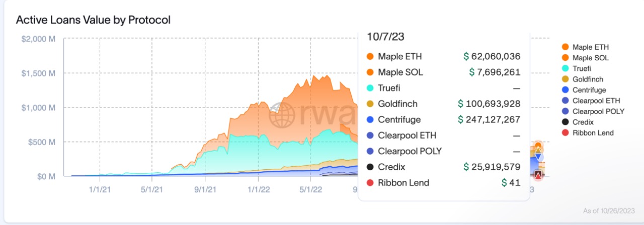Click the Ribbon Lend red dot in tooltip
The height and width of the screenshot is (225, 644).
(x=371, y=183)
